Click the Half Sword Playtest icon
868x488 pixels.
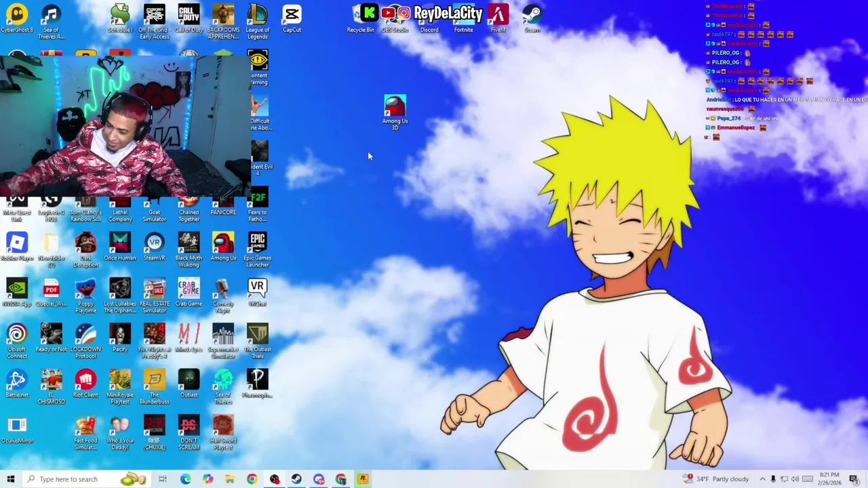coord(223,432)
